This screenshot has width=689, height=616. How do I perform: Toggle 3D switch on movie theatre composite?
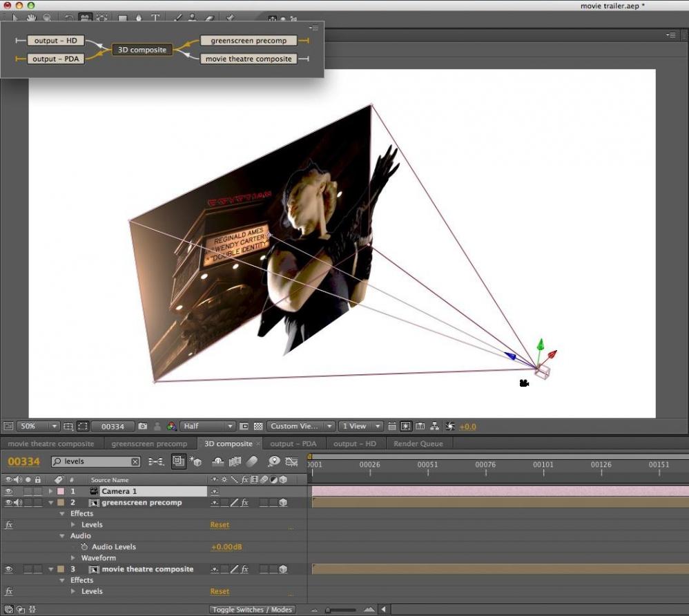[x=283, y=569]
